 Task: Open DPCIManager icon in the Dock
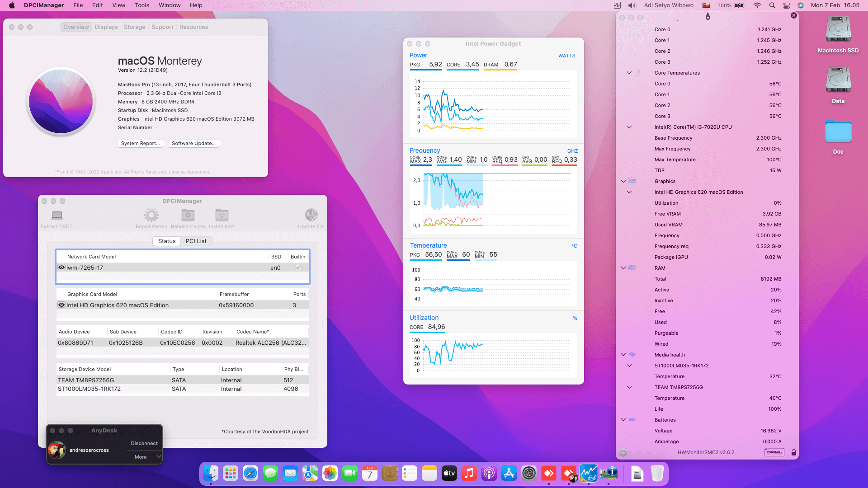pyautogui.click(x=609, y=473)
